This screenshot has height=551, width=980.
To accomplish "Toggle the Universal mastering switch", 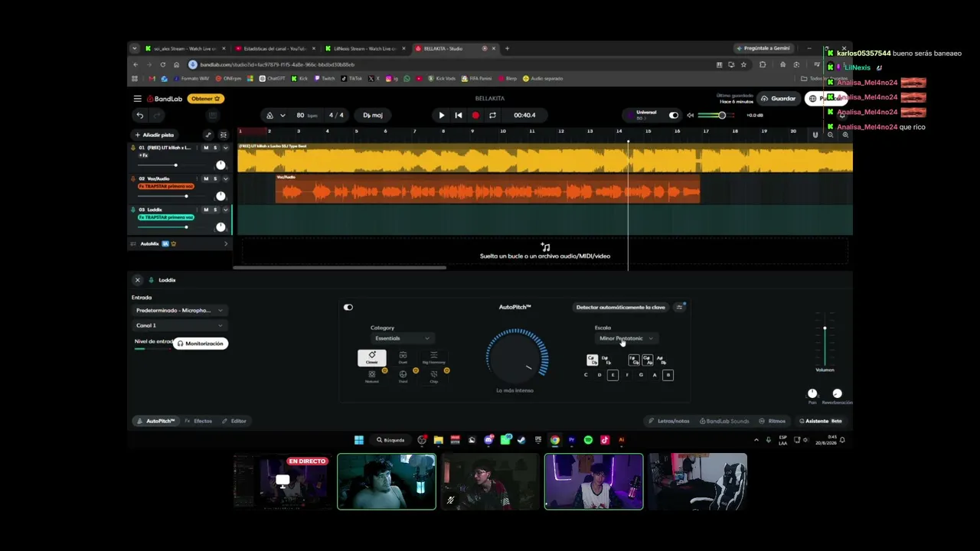I will (674, 116).
